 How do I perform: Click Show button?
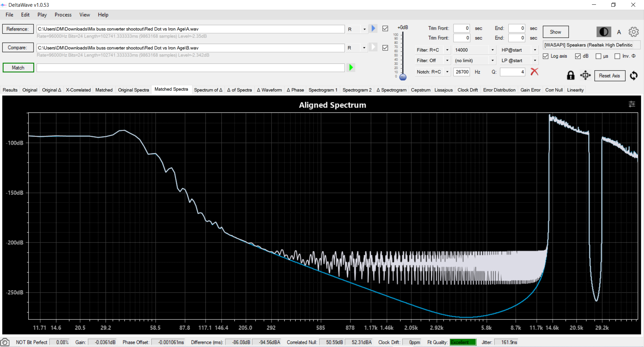point(555,32)
